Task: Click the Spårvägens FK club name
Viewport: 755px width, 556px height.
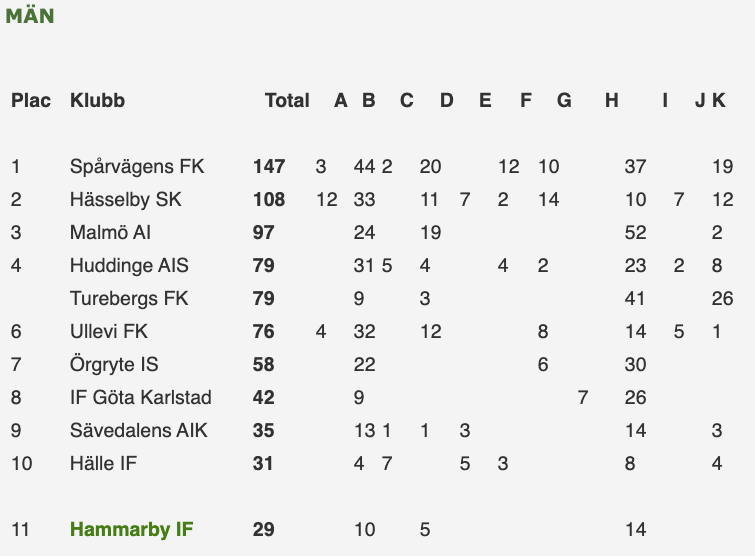Action: (136, 167)
